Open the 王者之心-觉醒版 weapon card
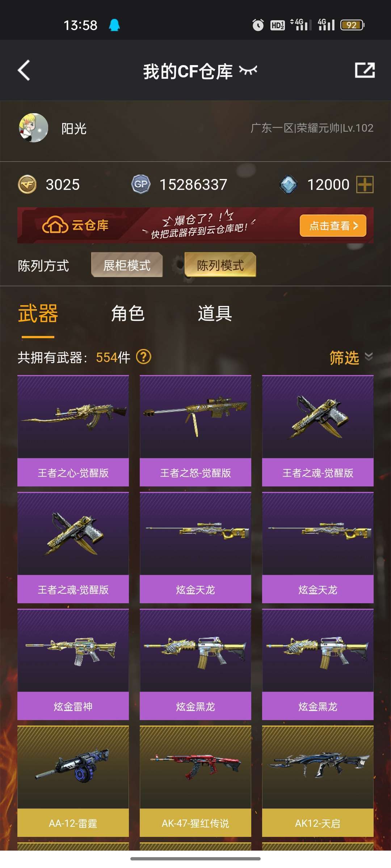The image size is (391, 868). (x=73, y=431)
